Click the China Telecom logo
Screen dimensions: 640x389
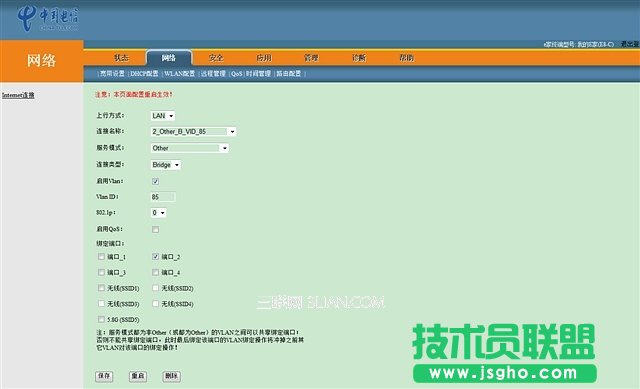coord(47,18)
